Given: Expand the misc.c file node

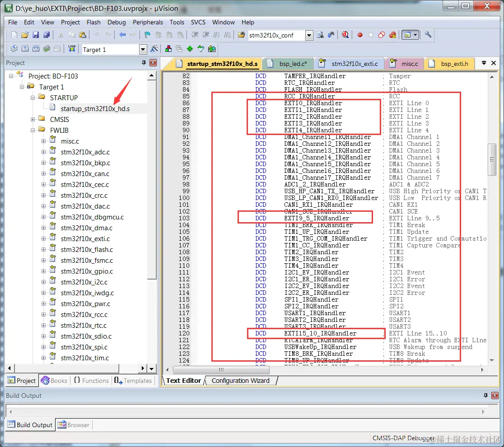Looking at the screenshot, I should point(43,141).
